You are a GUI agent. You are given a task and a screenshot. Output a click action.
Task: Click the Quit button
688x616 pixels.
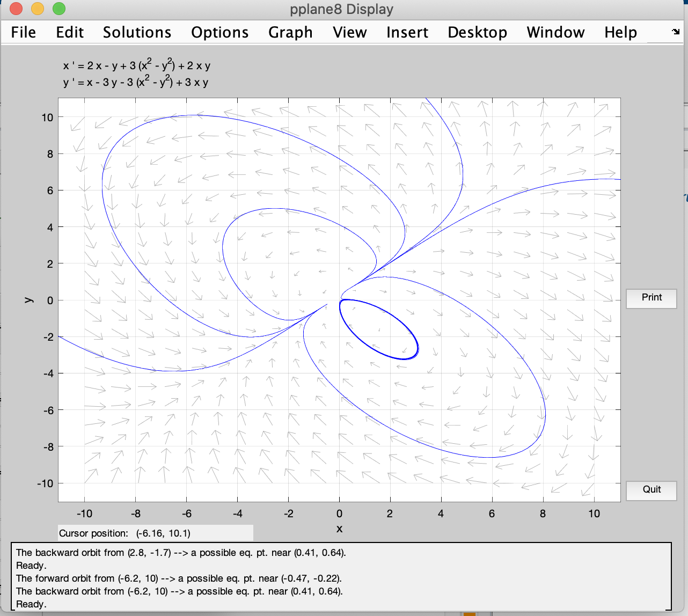coord(652,490)
